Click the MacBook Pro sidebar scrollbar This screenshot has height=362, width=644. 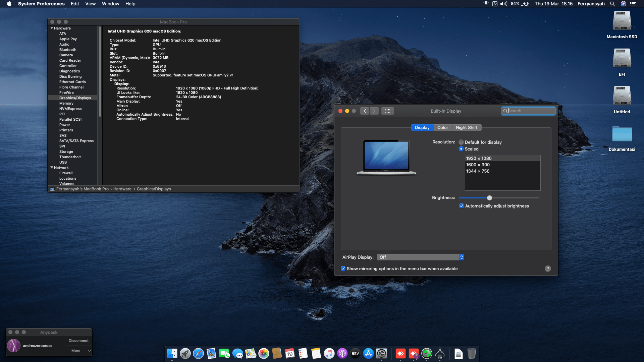[100, 72]
